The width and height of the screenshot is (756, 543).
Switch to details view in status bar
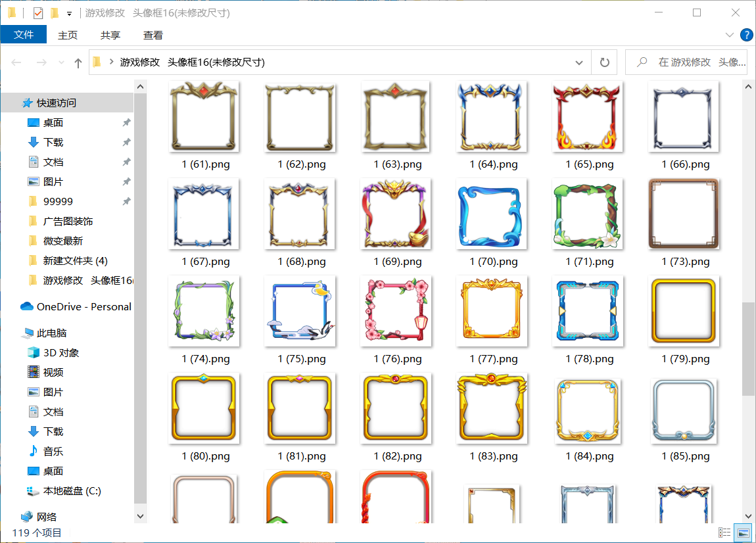pyautogui.click(x=725, y=532)
